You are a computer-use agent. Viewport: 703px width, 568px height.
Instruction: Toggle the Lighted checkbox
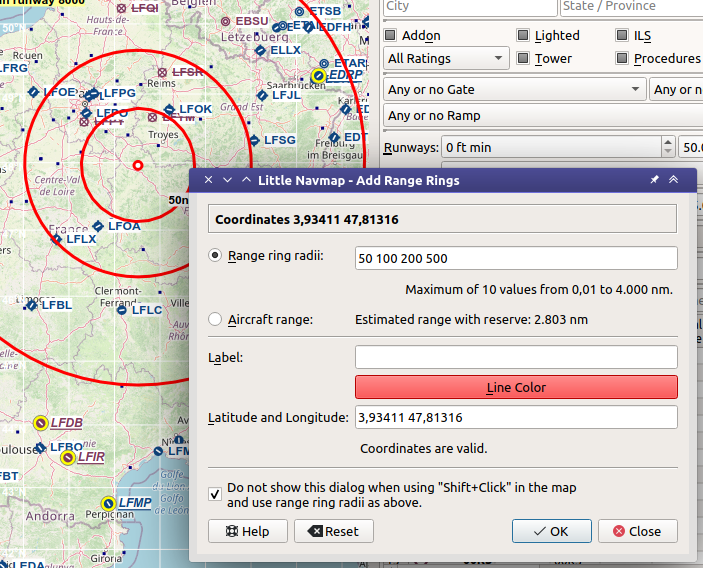[x=523, y=35]
